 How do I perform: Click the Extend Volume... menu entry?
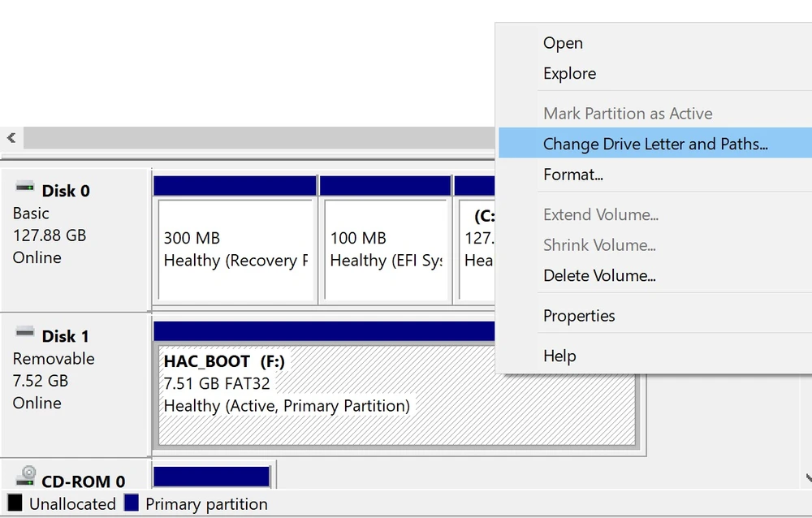[x=600, y=215]
